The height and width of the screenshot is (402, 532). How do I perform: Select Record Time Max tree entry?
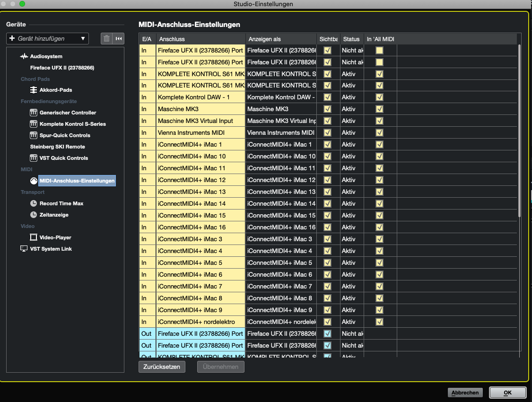click(61, 203)
